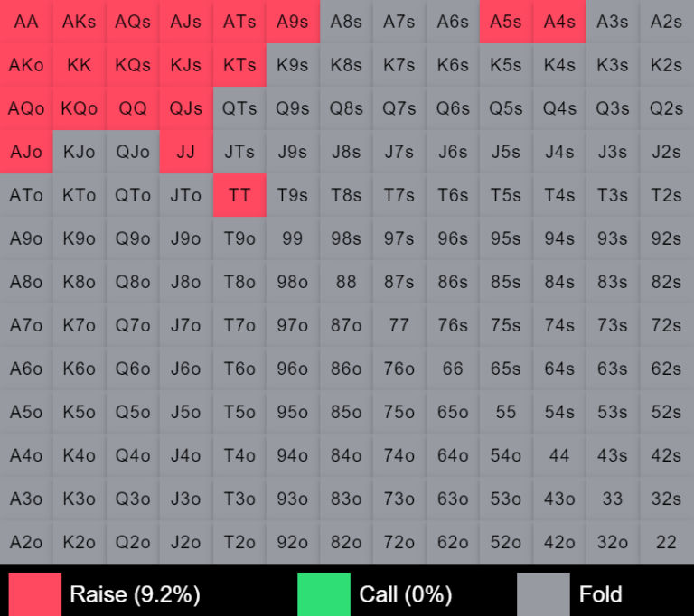
Task: Click the TT pocket tens cell
Action: [239, 195]
